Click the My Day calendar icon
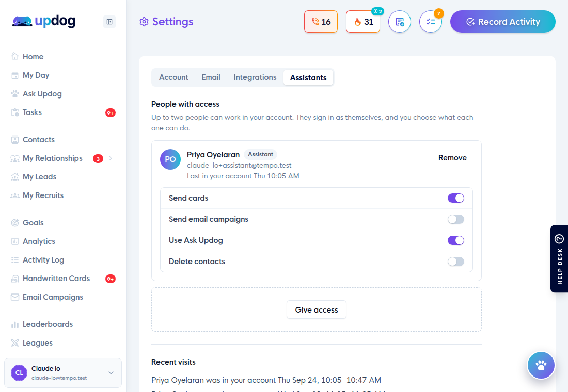The height and width of the screenshot is (392, 568). point(15,75)
